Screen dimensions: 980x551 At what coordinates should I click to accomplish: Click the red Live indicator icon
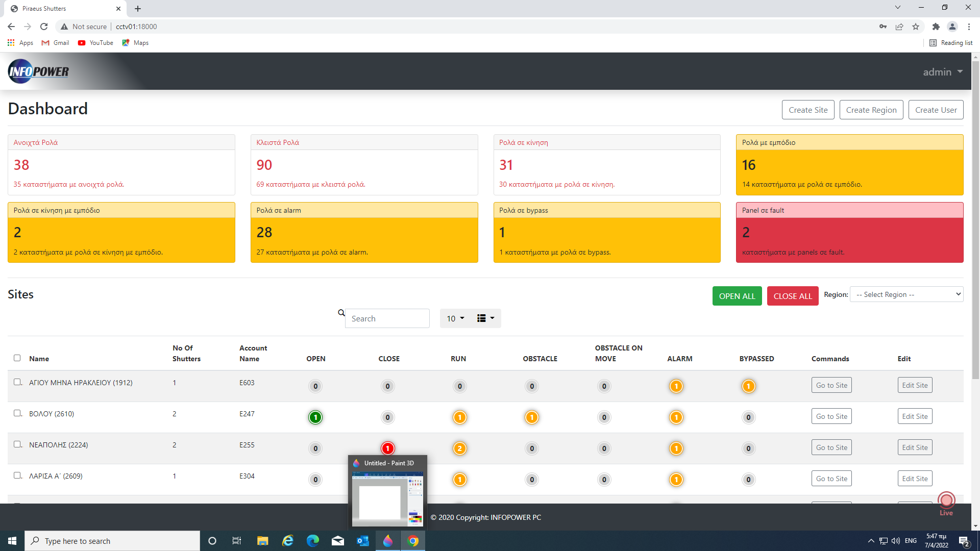point(946,501)
